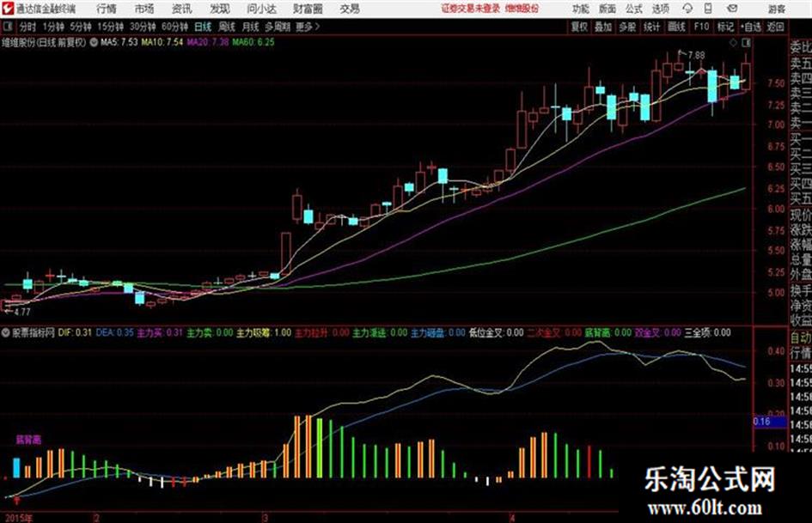Open the 选项 menu

[x=661, y=9]
